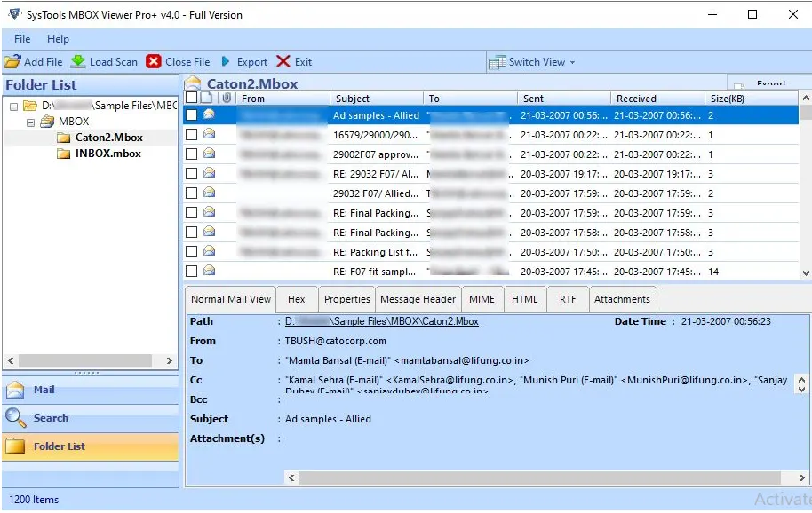Click the Folder List folder icon in sidebar
The height and width of the screenshot is (513, 812).
[15, 446]
